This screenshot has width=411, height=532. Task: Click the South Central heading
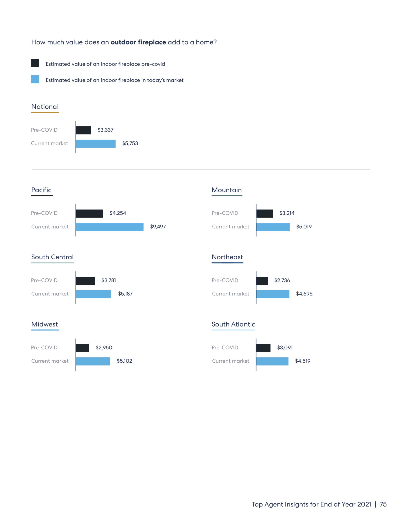pyautogui.click(x=52, y=257)
